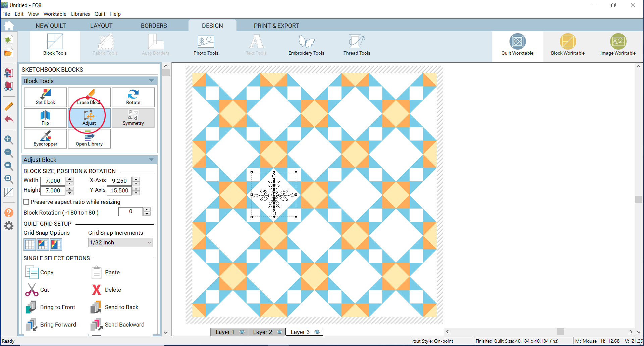Open the File menu
This screenshot has height=346, width=644.
6,14
